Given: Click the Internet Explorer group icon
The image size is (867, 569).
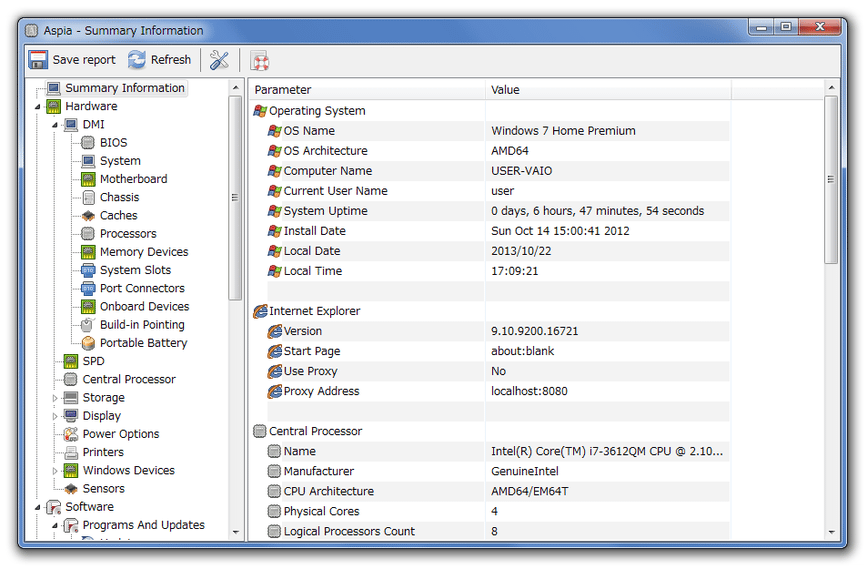Looking at the screenshot, I should click(260, 311).
